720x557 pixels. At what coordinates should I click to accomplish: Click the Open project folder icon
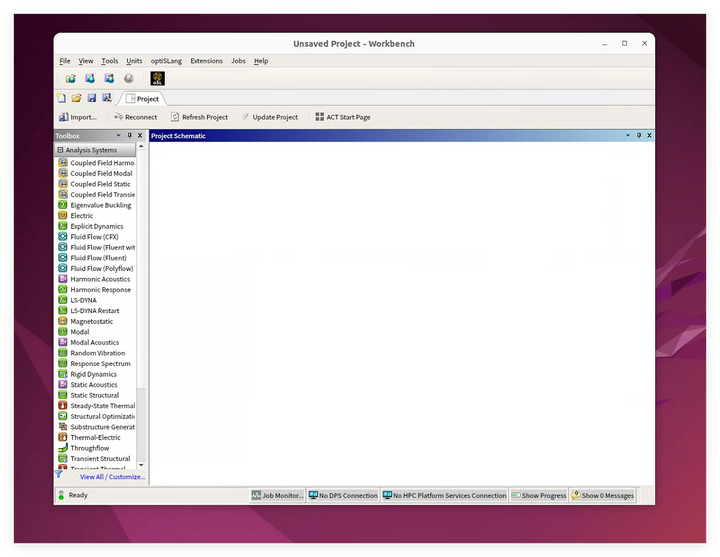coord(76,98)
